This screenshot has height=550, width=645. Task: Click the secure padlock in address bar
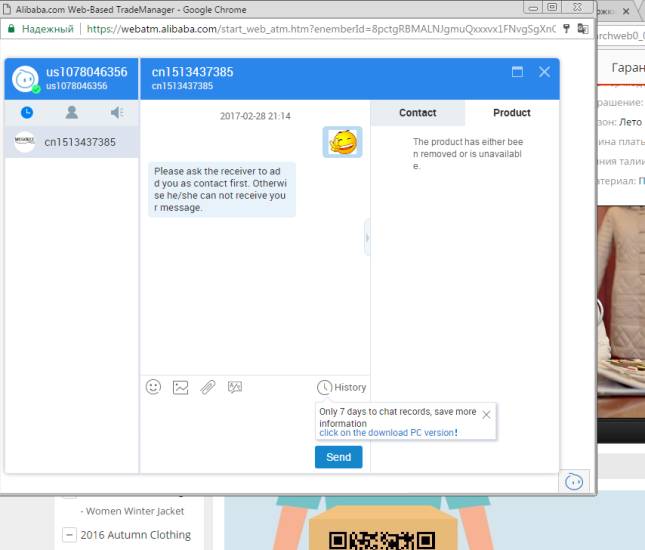click(x=11, y=29)
